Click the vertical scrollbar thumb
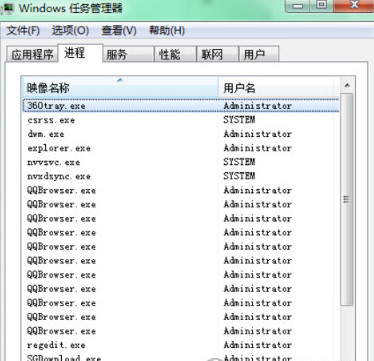The height and width of the screenshot is (361, 374). coord(347,199)
